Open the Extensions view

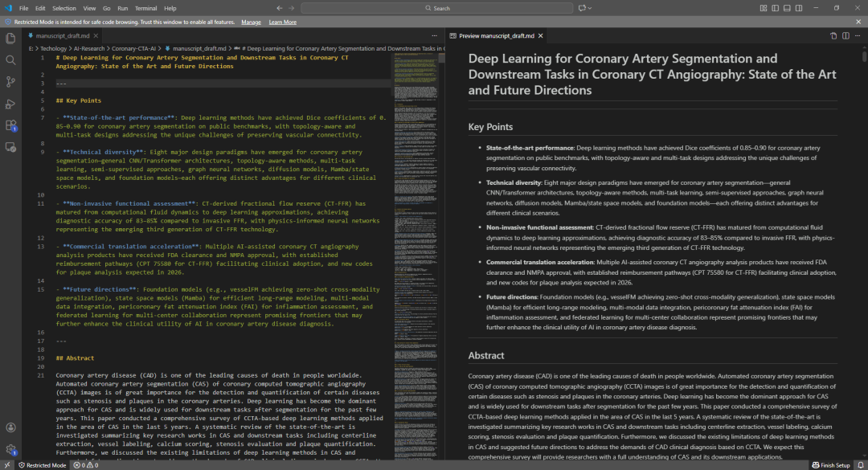coord(10,125)
